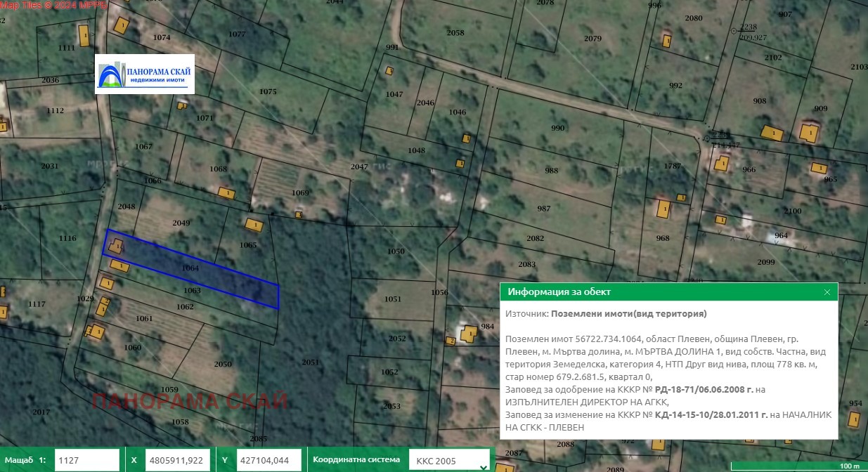Viewport: 868px width, 472px height.
Task: Select the building icon in parcel 1111
Action: click(x=84, y=36)
